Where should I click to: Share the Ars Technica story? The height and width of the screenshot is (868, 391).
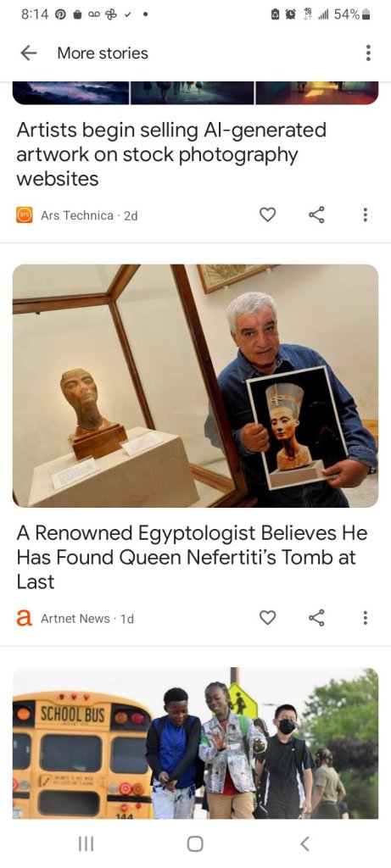[316, 214]
